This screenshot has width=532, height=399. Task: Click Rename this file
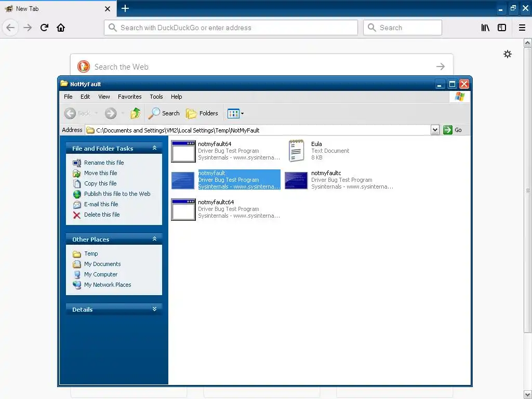click(x=104, y=163)
